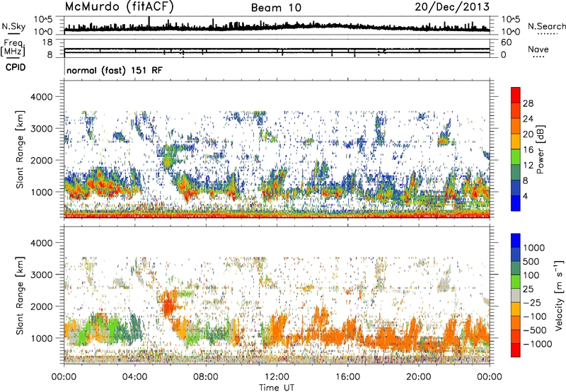The height and width of the screenshot is (392, 566).
Task: Pick the gray segment of Velocity colorbar
Action: point(516,296)
